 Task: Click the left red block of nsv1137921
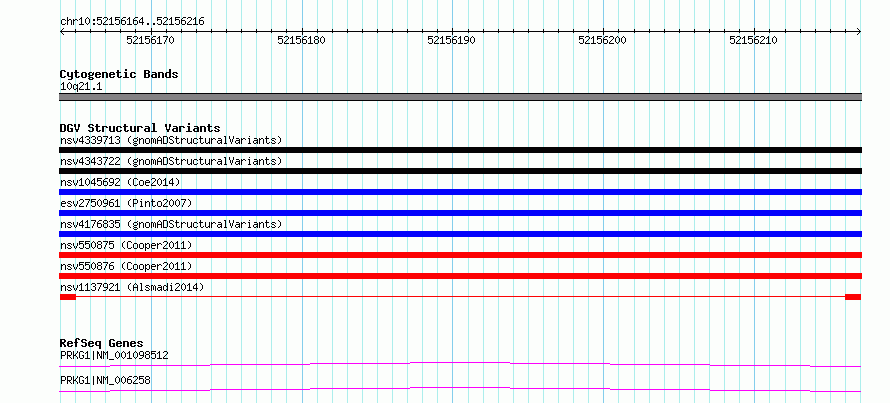pyautogui.click(x=68, y=297)
